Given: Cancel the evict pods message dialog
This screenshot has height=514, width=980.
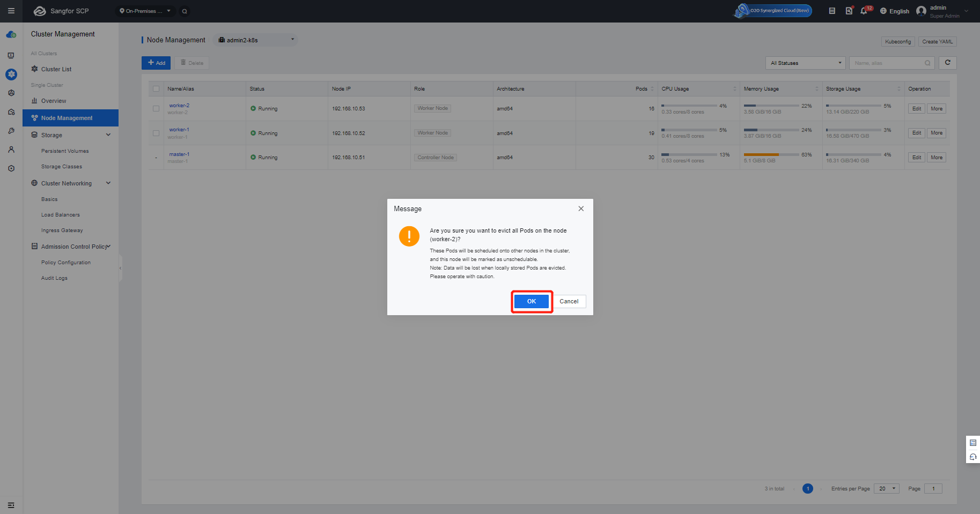Looking at the screenshot, I should coord(569,301).
